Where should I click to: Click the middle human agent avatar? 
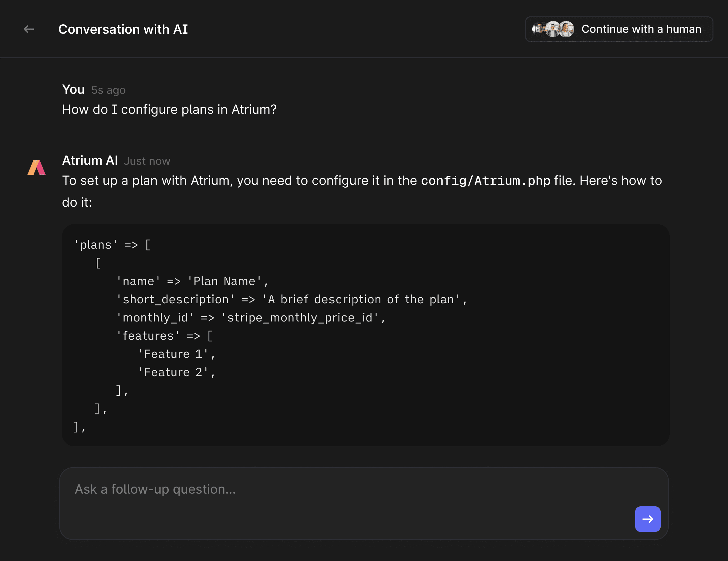(553, 29)
